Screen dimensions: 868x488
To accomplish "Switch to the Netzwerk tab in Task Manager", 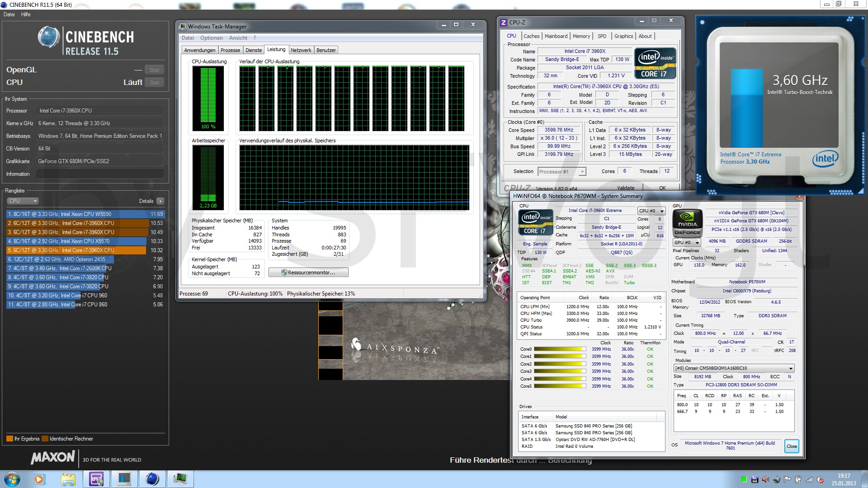I will click(x=301, y=50).
